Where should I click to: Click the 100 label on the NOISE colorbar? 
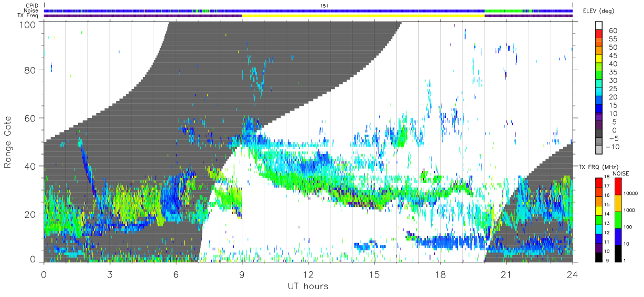628,227
